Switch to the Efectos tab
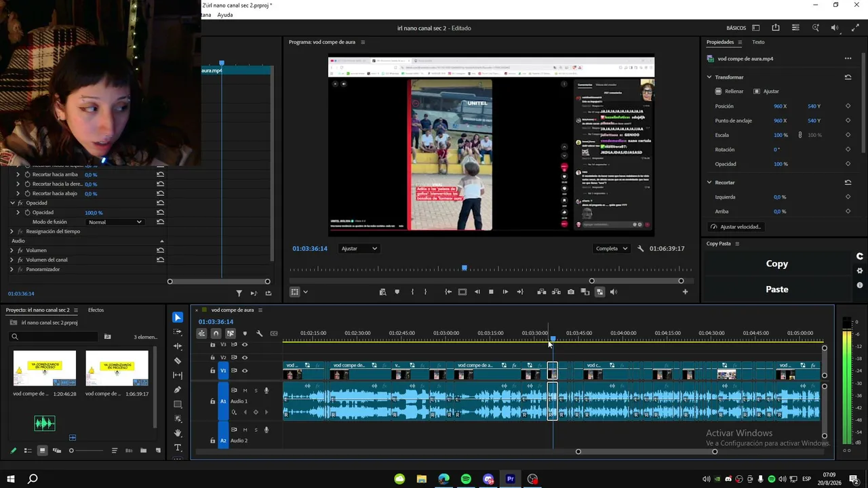The image size is (868, 488). click(96, 310)
